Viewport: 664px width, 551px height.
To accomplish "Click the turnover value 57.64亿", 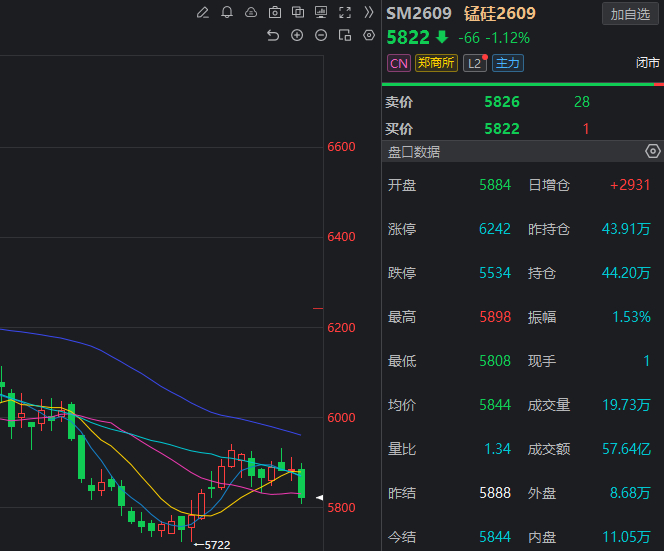I will (x=626, y=449).
